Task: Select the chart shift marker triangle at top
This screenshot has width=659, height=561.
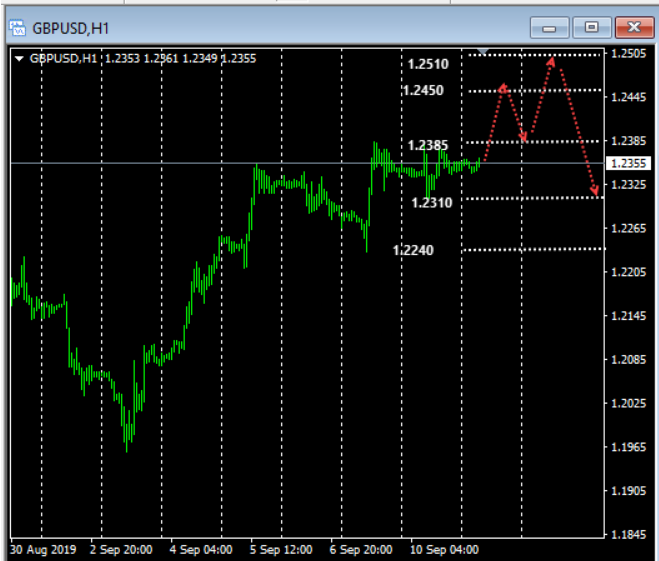Action: pyautogui.click(x=483, y=52)
